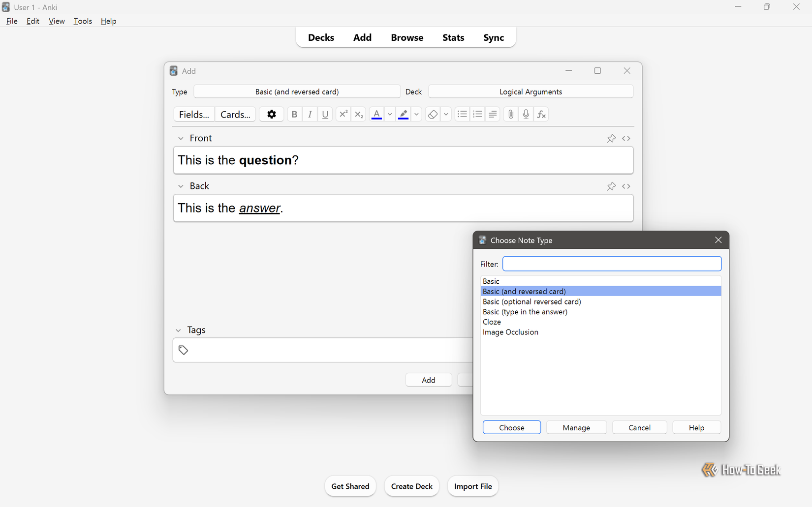Collapse the Tags section chevron
This screenshot has width=812, height=507.
pyautogui.click(x=178, y=330)
